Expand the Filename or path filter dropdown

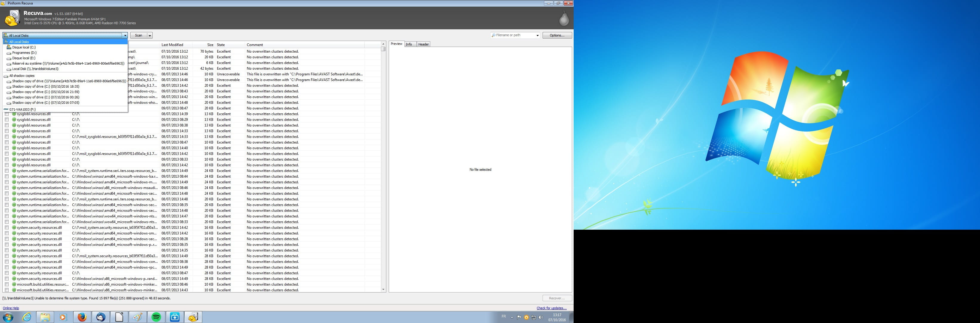click(537, 35)
